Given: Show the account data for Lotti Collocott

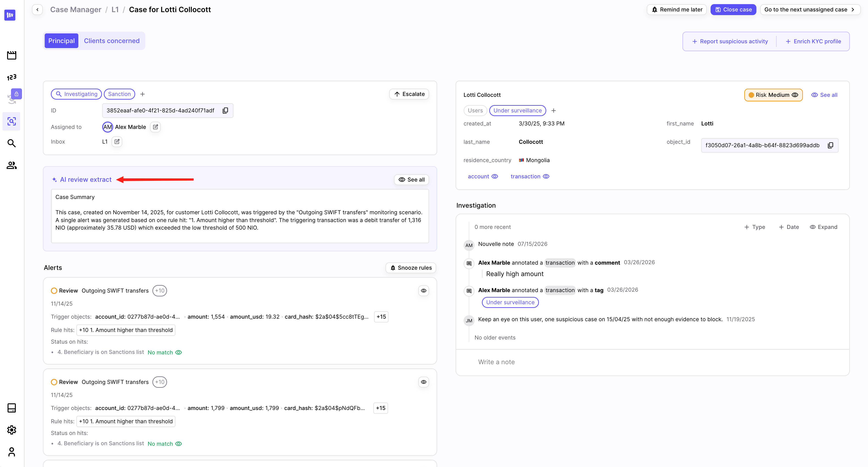Looking at the screenshot, I should [x=483, y=176].
